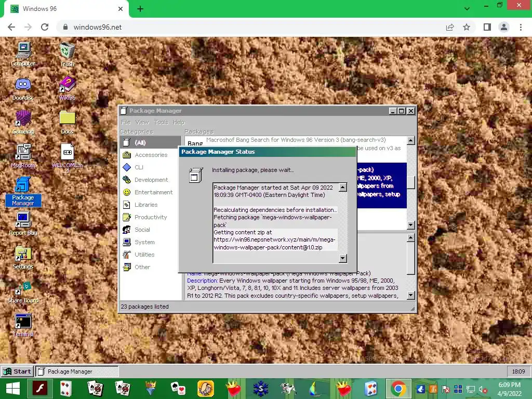Click the windows96.net address bar
Viewport: 532px width, 399px height.
251,27
